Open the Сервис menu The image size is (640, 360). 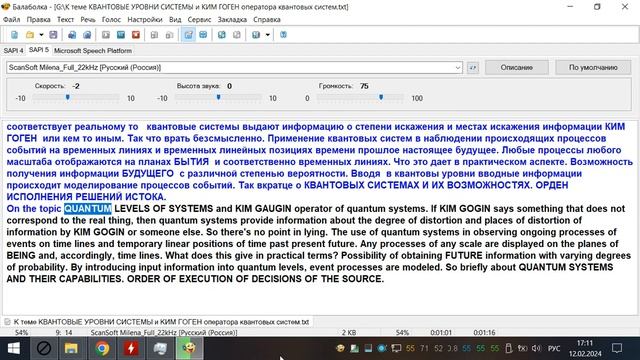point(200,19)
